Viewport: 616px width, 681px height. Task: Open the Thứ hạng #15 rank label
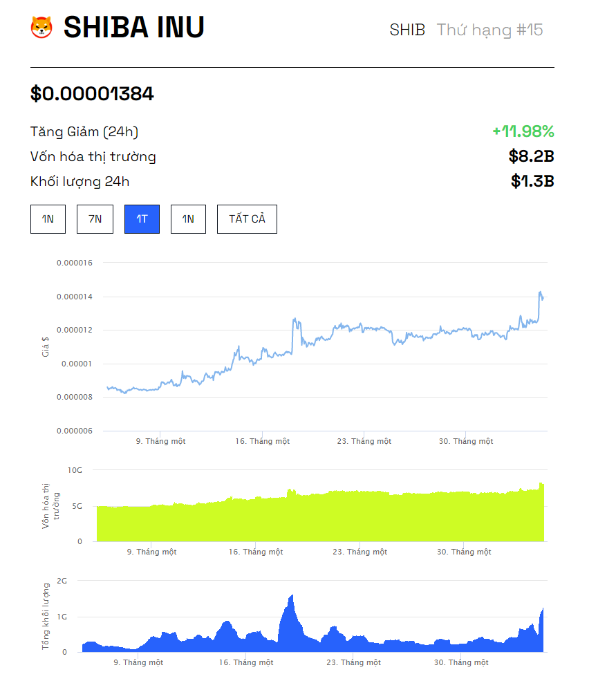coord(489,30)
